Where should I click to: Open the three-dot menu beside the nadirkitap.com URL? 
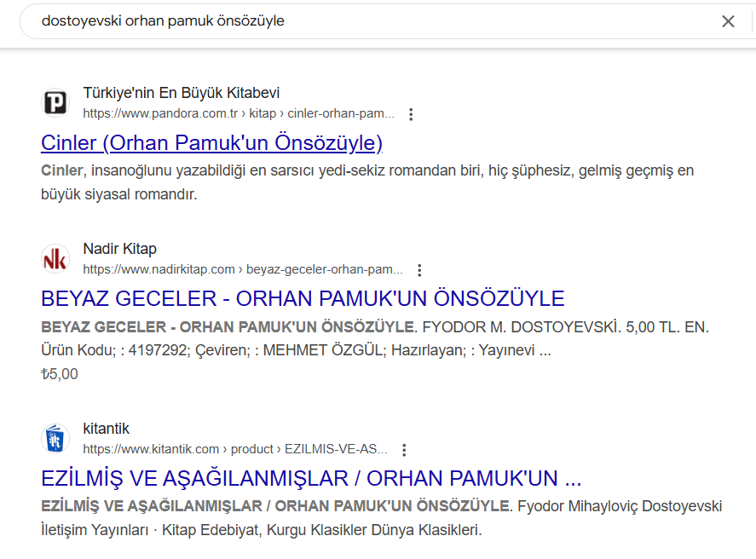tap(419, 270)
